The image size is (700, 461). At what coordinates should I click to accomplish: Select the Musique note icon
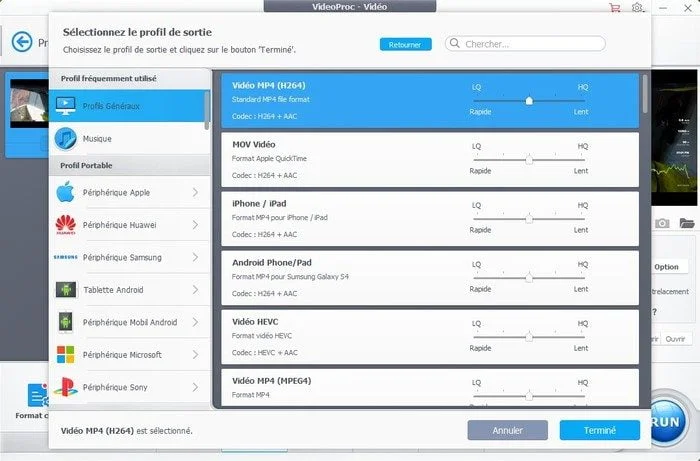click(66, 138)
